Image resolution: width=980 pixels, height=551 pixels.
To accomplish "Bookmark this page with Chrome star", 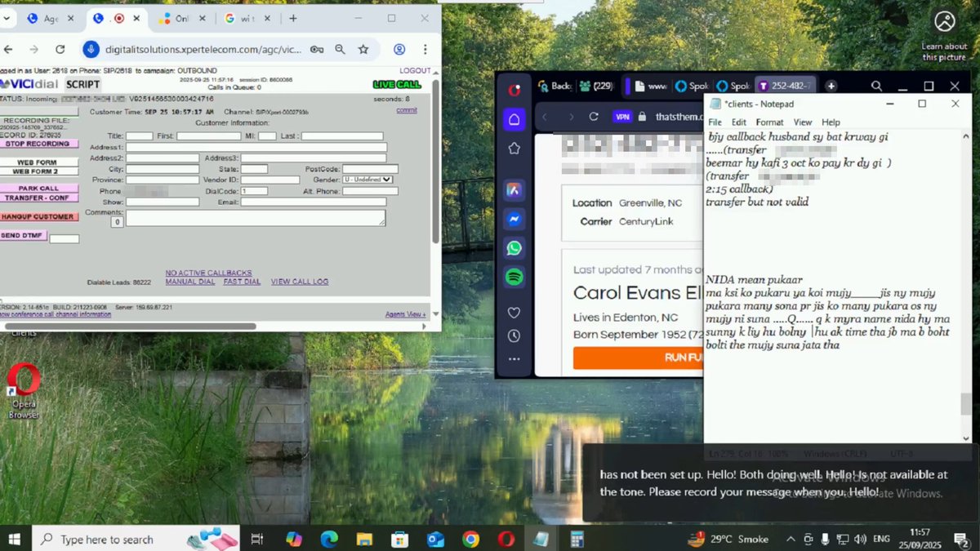I will tap(363, 50).
